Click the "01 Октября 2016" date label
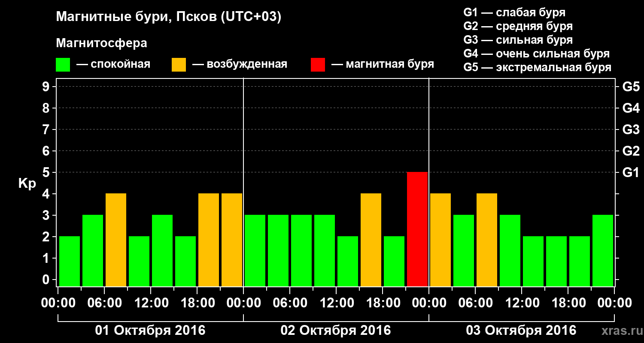Screen dimensions: 644x343 (150, 331)
